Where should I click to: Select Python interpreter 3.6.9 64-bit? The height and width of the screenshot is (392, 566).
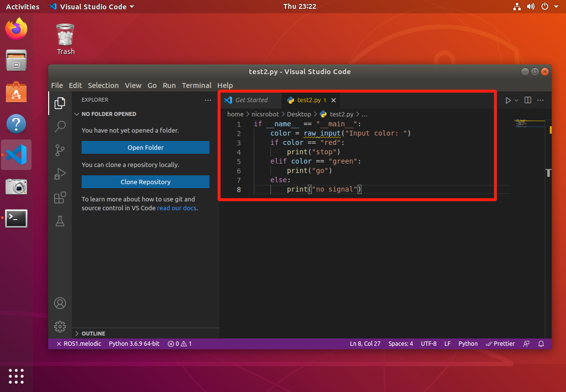[x=134, y=344]
